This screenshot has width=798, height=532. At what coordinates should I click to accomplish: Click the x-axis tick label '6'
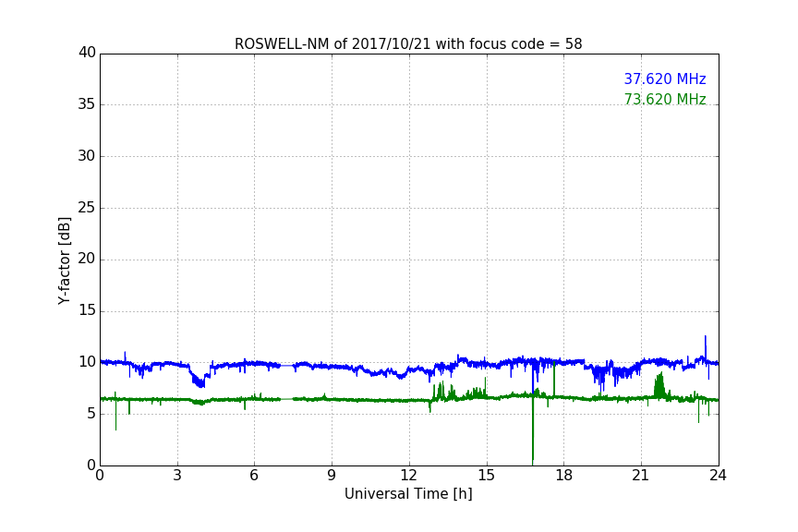(x=254, y=476)
